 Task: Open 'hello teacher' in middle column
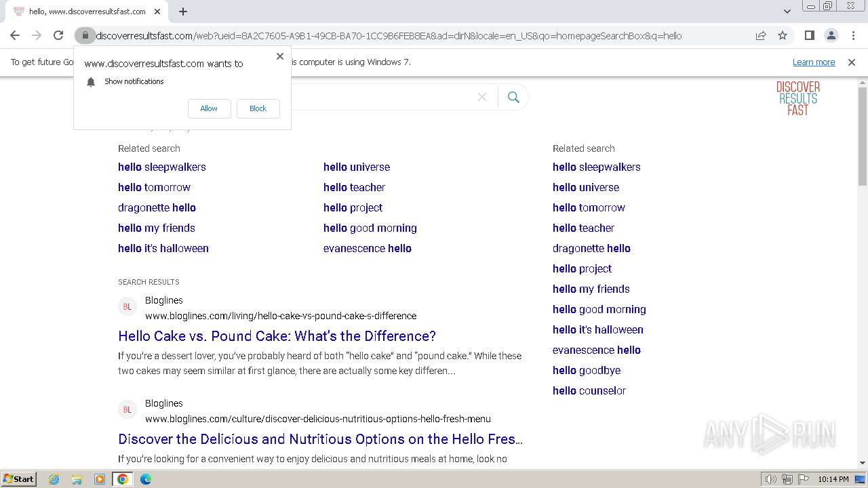(354, 187)
